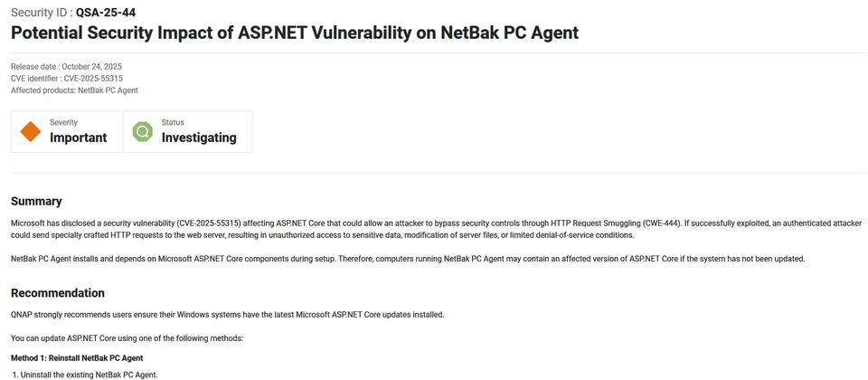
Task: Click the paragraph starting NetBak PC Agent installs
Action: [x=407, y=259]
